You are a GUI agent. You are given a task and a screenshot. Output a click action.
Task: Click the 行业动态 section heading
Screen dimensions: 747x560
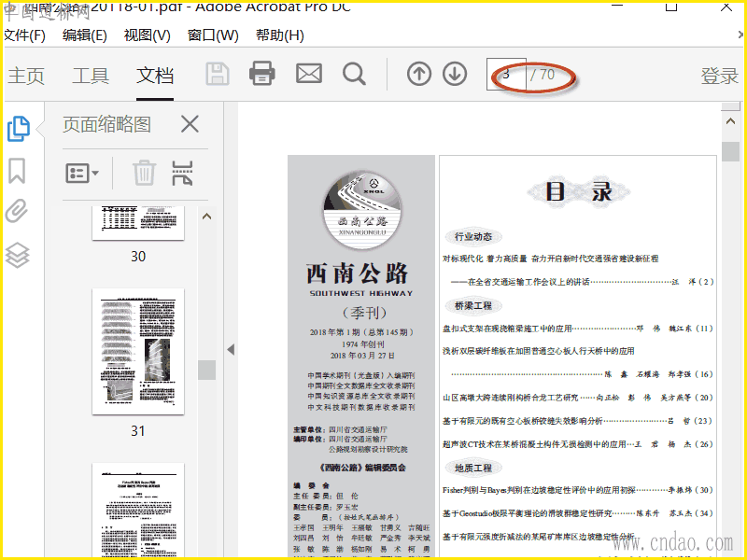click(x=472, y=237)
